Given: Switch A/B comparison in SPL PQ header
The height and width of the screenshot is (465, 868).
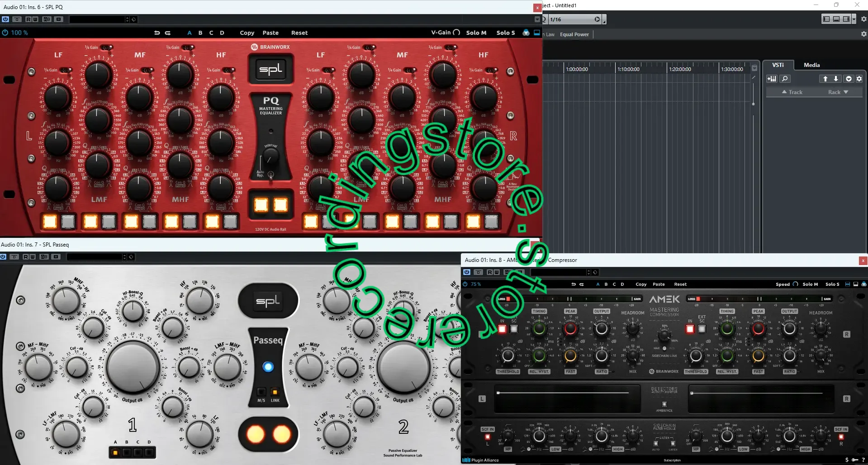Looking at the screenshot, I should (47, 19).
